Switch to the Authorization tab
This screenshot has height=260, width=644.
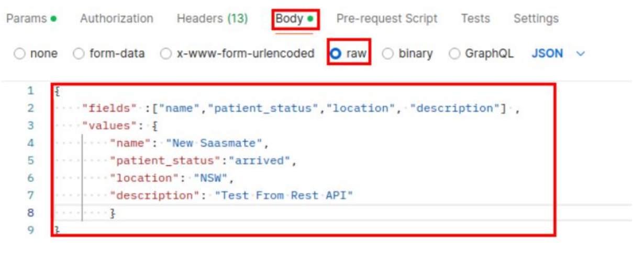pos(116,19)
